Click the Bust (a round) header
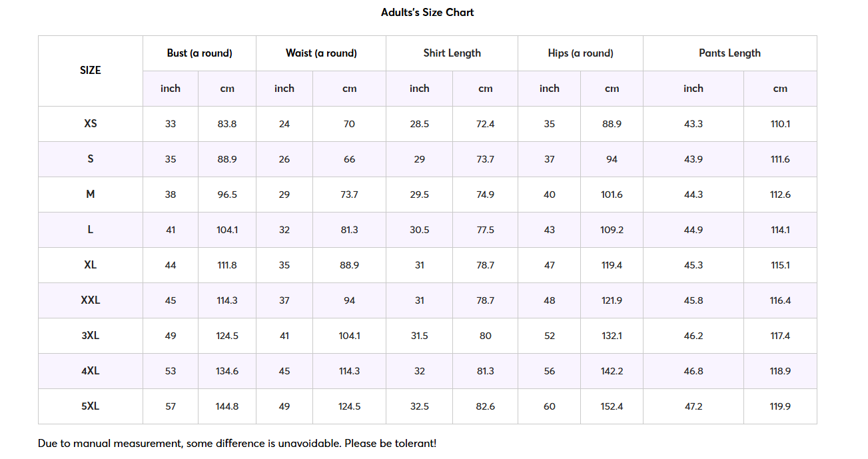868x459 pixels. (x=199, y=53)
